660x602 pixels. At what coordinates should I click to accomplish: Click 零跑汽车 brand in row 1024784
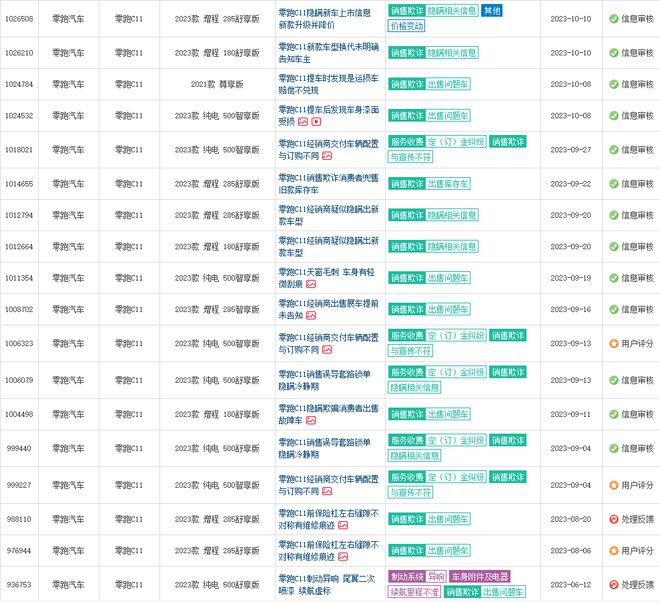(68, 84)
